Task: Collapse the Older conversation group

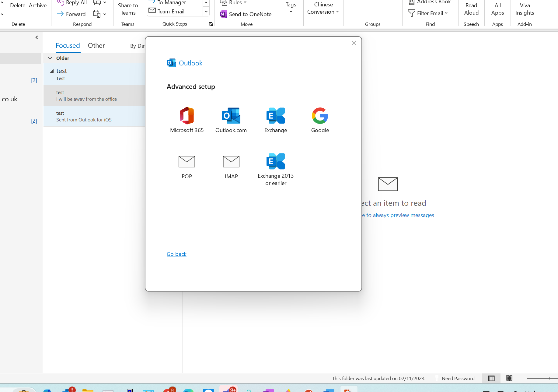Action: [x=50, y=58]
